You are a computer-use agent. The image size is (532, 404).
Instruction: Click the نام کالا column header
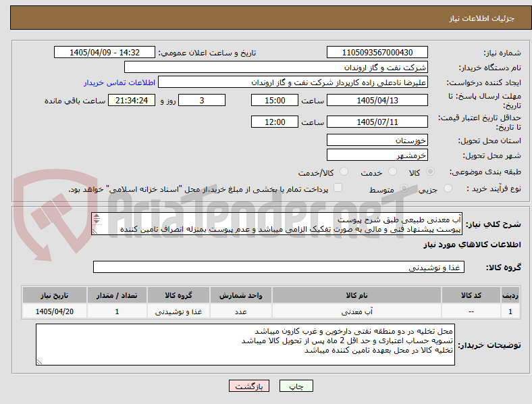click(x=356, y=295)
